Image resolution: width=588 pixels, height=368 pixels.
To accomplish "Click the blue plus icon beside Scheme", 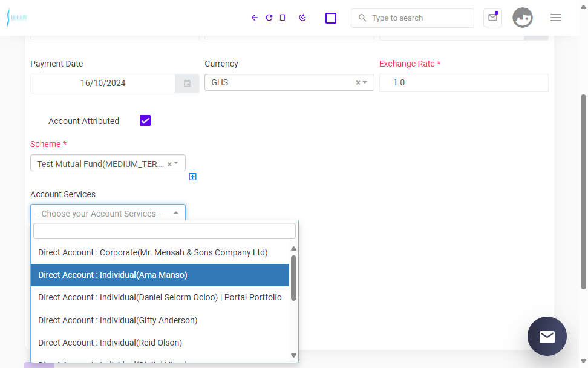I will pos(192,177).
